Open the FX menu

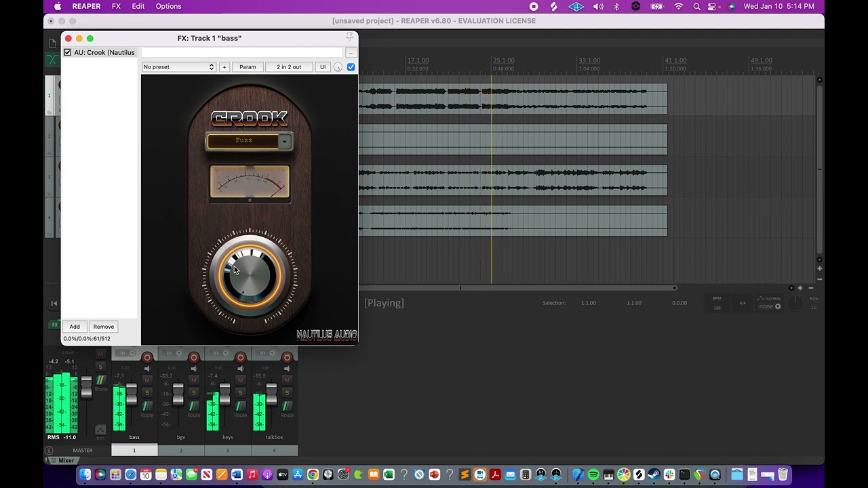tap(116, 6)
